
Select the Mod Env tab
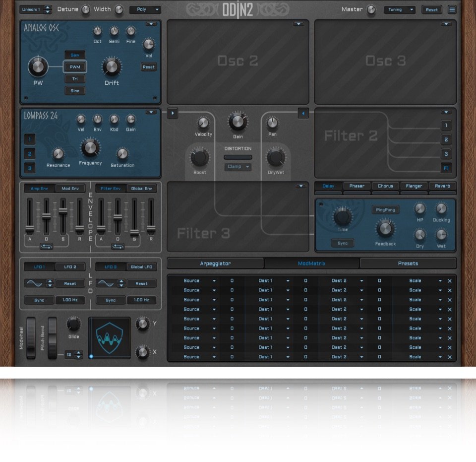[70, 189]
